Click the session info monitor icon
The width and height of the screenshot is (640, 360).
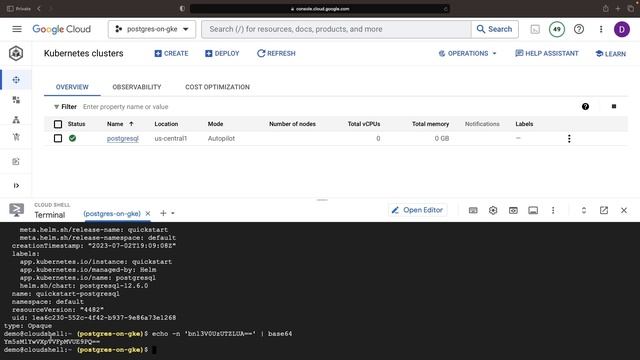coord(533,210)
